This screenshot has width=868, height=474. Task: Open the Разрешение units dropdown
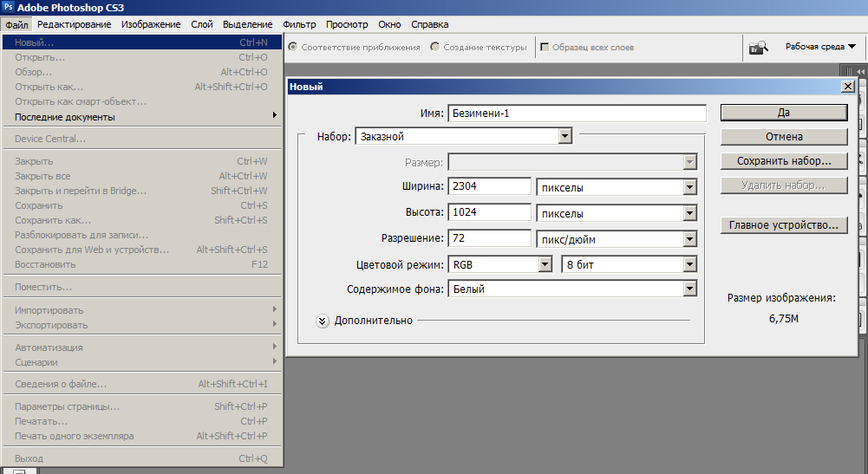[689, 239]
